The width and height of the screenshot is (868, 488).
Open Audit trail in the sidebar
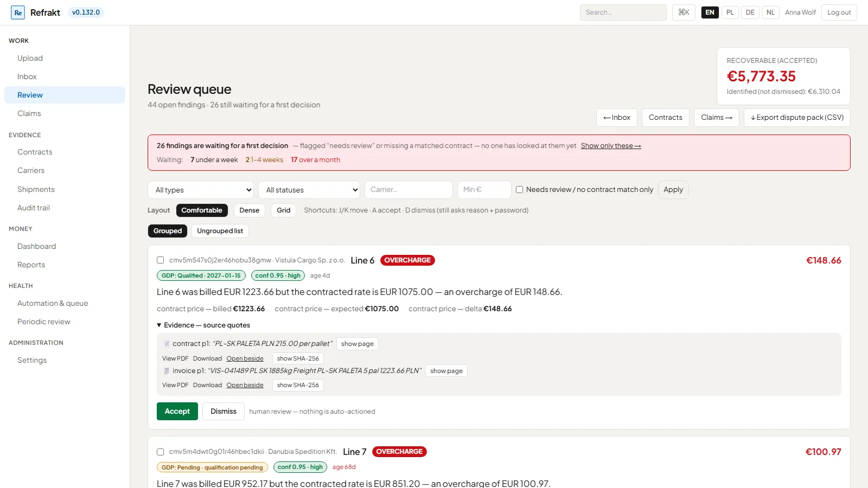click(65, 208)
